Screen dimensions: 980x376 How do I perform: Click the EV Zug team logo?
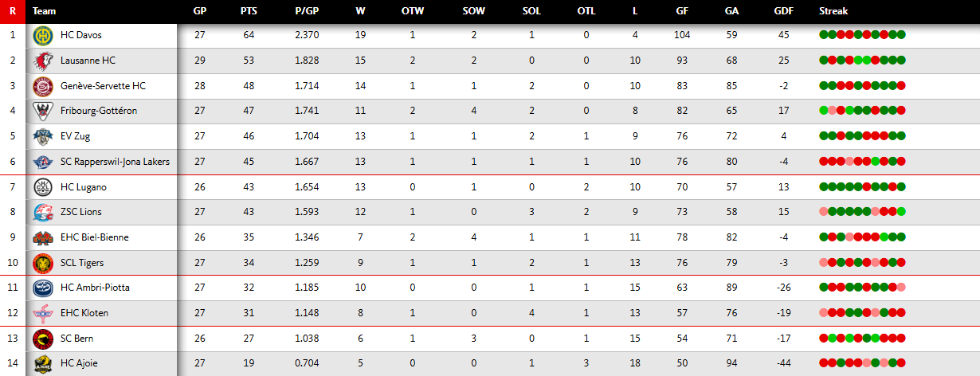click(x=42, y=136)
